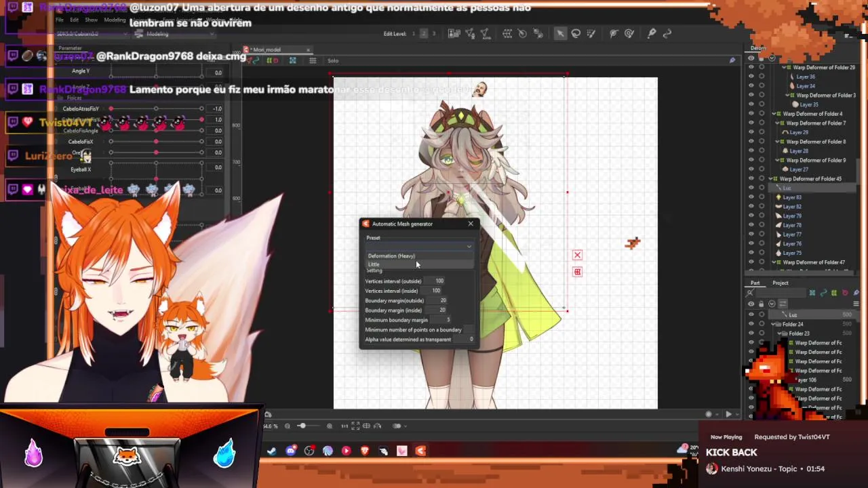Select the glue tool icon
The width and height of the screenshot is (868, 488).
[x=652, y=33]
